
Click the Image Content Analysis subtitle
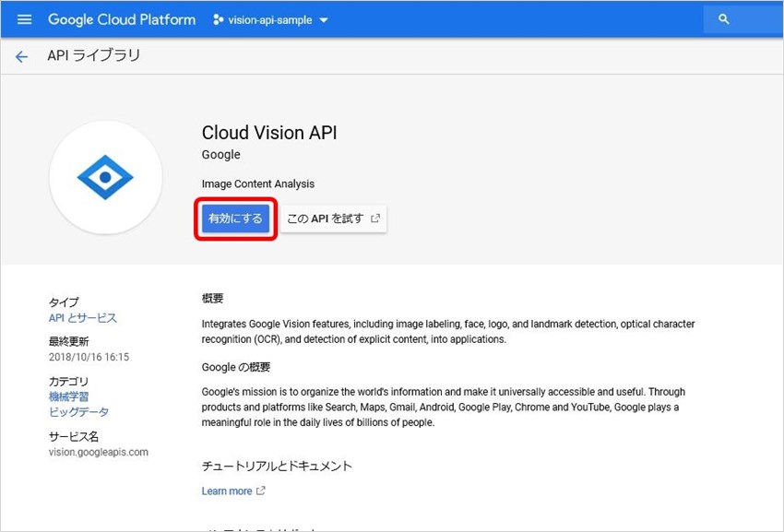(x=258, y=183)
